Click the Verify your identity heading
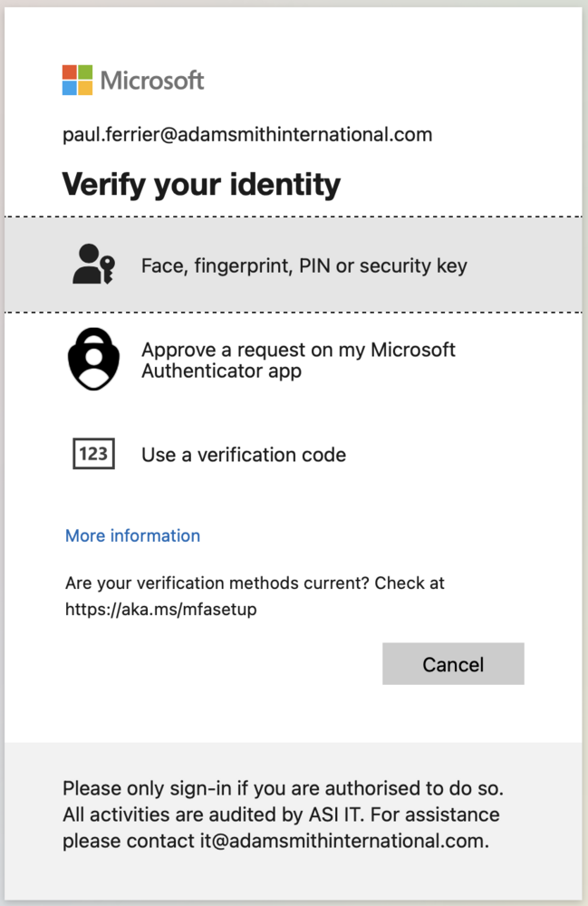This screenshot has width=588, height=906. pyautogui.click(x=201, y=185)
